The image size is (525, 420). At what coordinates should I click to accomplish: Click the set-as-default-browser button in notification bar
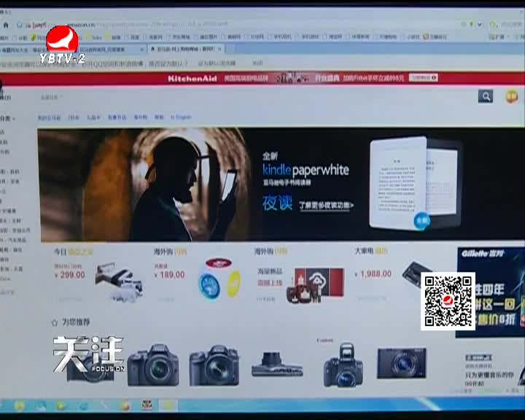click(x=217, y=63)
